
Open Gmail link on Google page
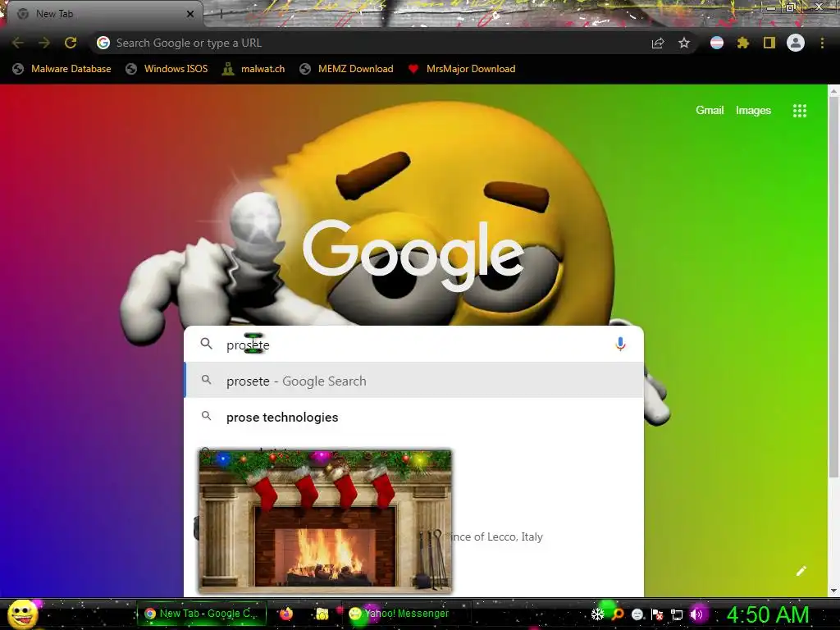(710, 111)
